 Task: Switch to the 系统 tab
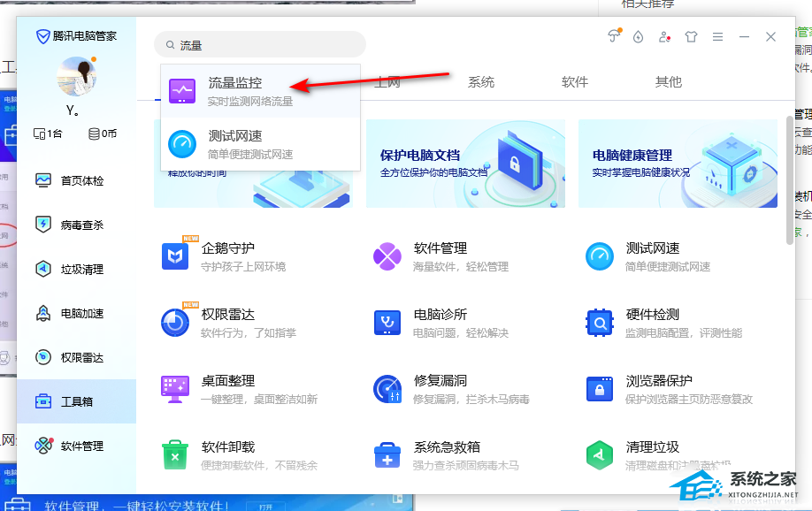(x=481, y=82)
